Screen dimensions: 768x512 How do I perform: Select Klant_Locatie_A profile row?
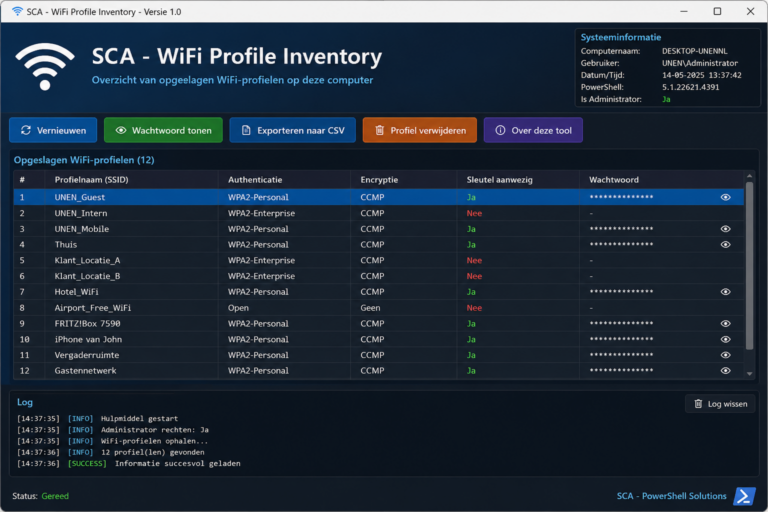pyautogui.click(x=379, y=260)
